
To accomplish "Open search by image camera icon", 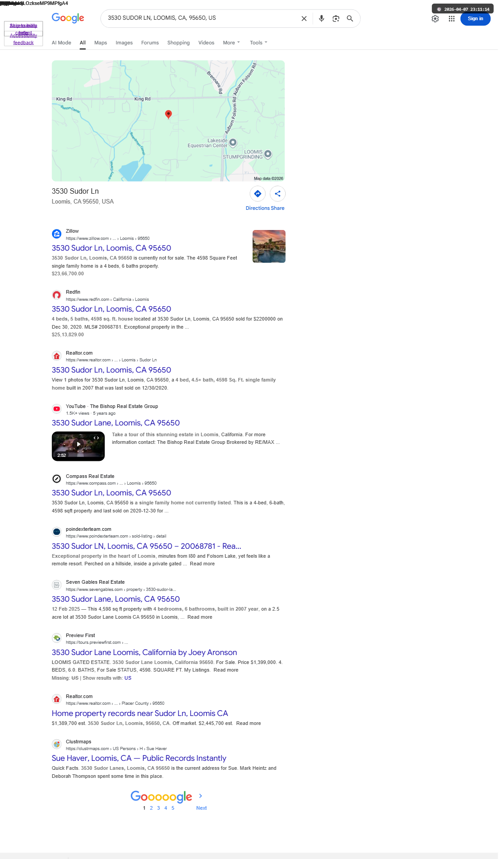I will (336, 18).
